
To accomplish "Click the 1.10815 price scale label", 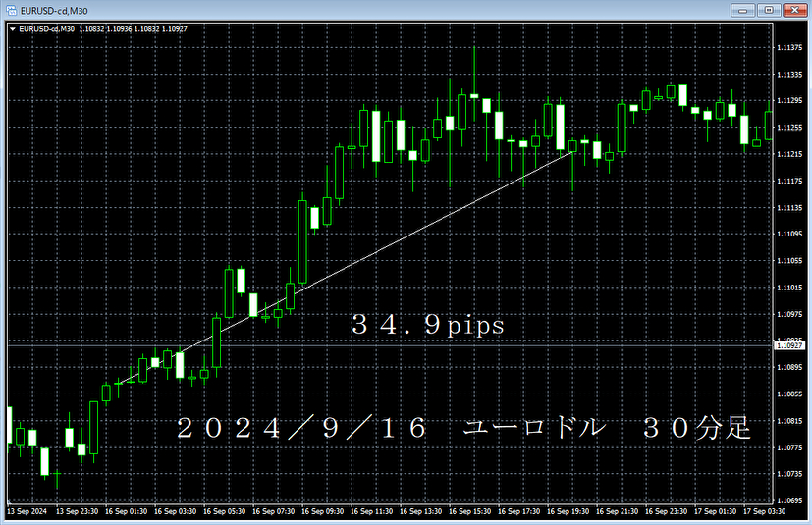I will point(789,421).
